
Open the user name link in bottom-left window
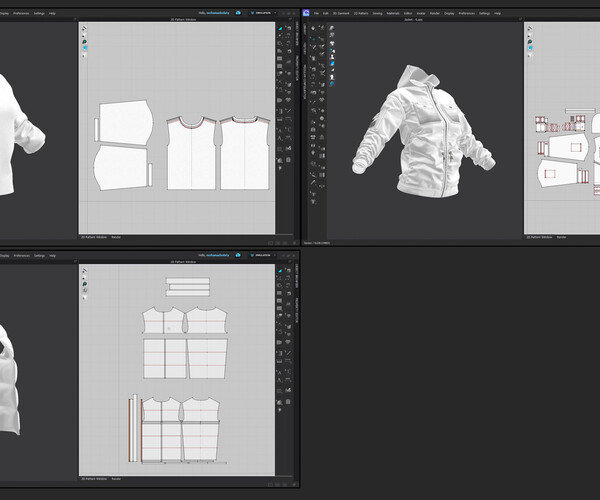pyautogui.click(x=218, y=255)
